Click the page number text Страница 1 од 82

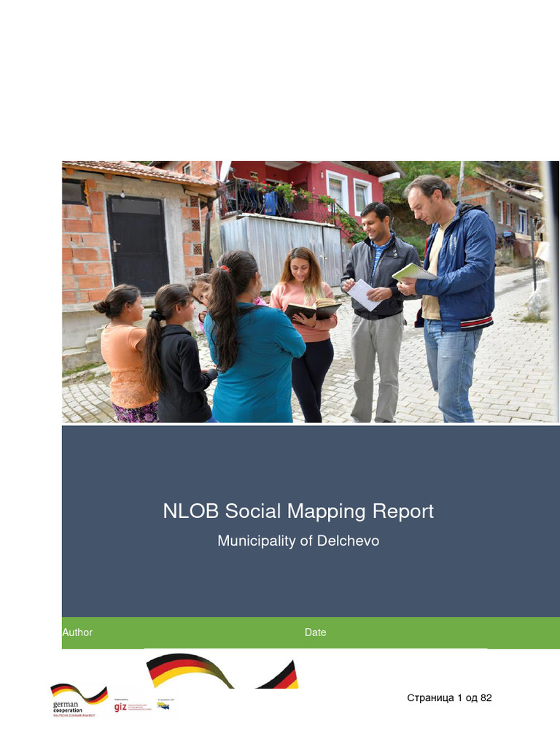449,698
